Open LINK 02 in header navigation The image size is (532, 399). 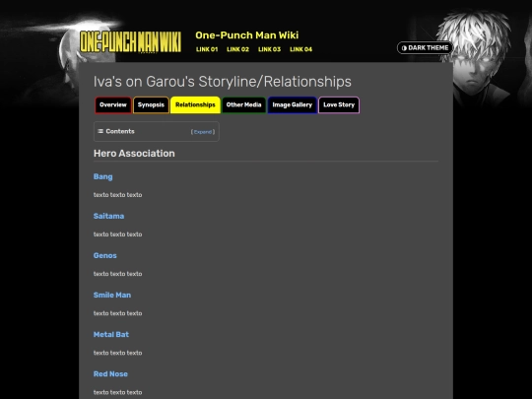237,49
